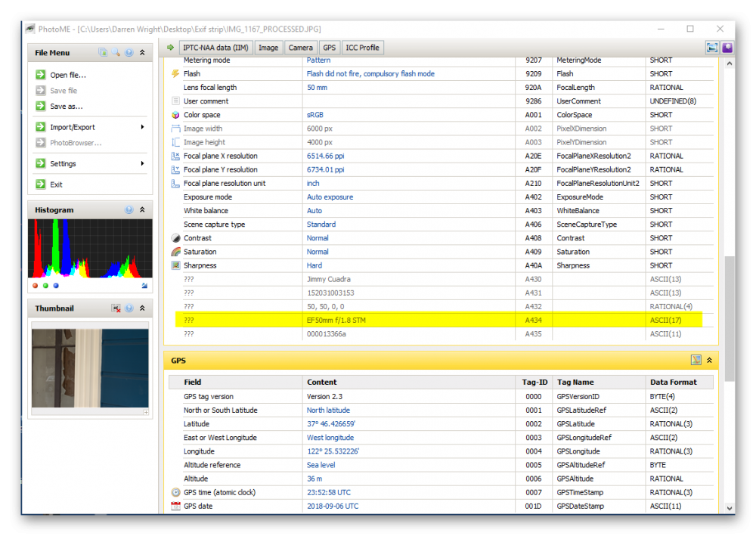Select the image viewer icon in the top-right toolbar

pyautogui.click(x=711, y=47)
